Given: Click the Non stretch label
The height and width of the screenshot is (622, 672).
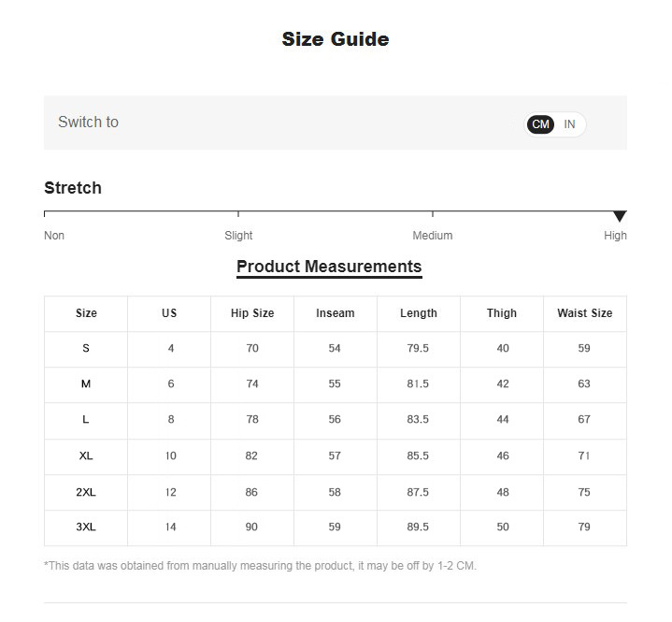Looking at the screenshot, I should [x=54, y=236].
